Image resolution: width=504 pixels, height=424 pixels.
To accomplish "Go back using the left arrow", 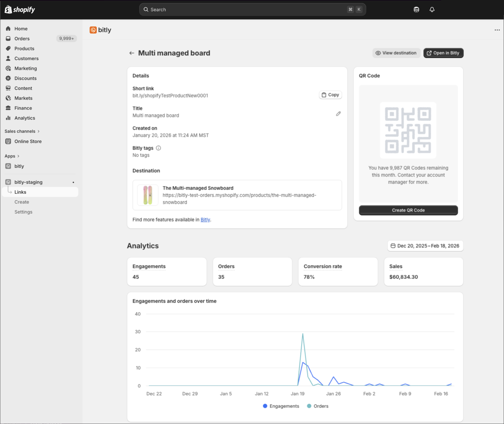I will 132,53.
